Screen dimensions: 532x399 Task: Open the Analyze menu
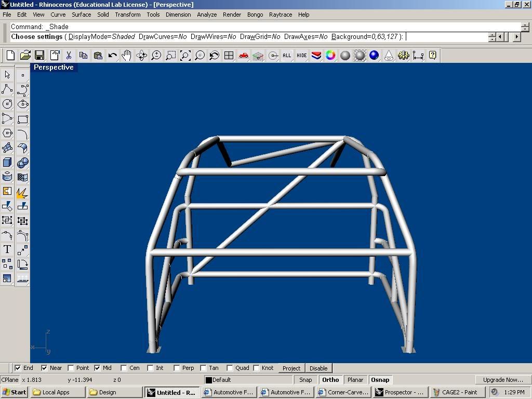click(206, 15)
